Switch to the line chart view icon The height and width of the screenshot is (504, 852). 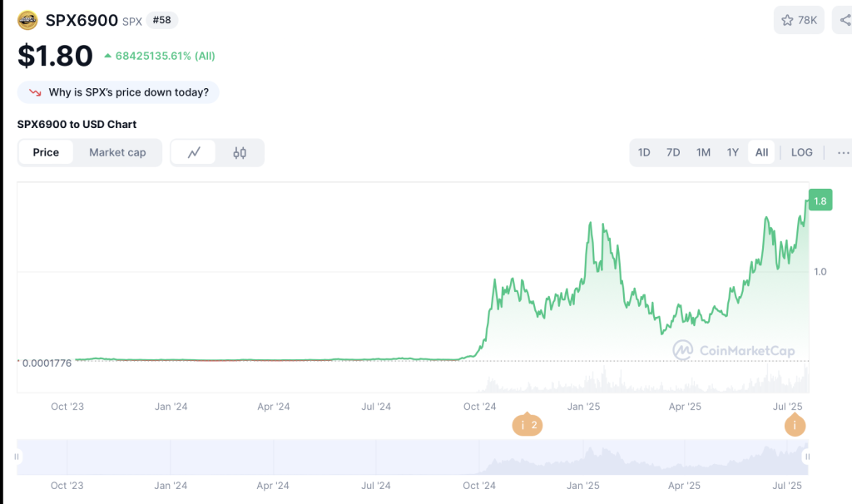click(194, 152)
